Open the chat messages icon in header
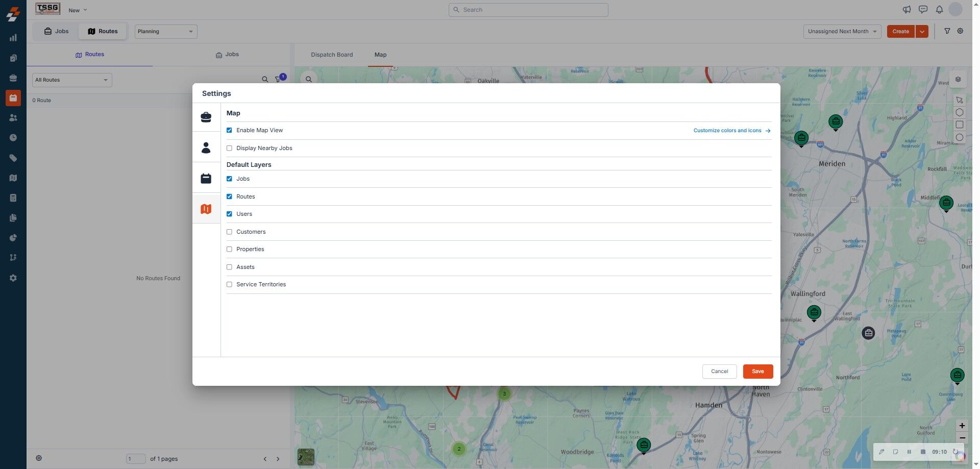The height and width of the screenshot is (469, 980). click(x=923, y=10)
